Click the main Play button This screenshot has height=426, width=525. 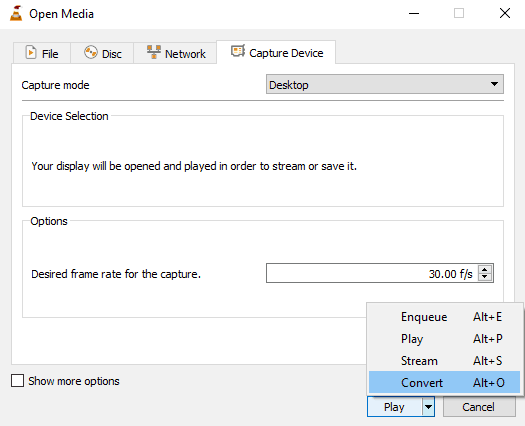pyautogui.click(x=395, y=407)
